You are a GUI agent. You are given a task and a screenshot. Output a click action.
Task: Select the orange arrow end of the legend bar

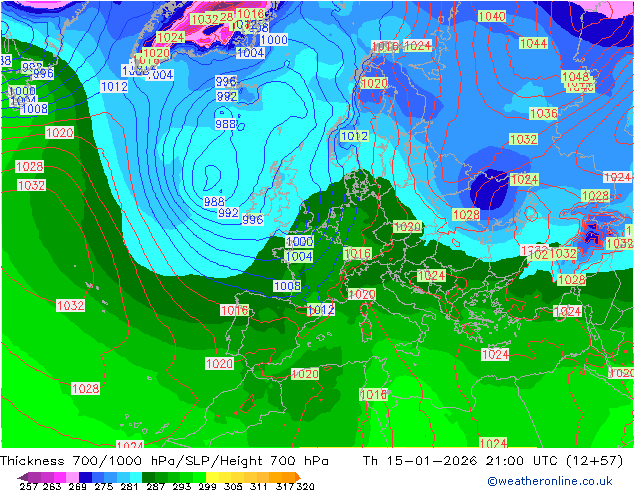tap(296, 477)
